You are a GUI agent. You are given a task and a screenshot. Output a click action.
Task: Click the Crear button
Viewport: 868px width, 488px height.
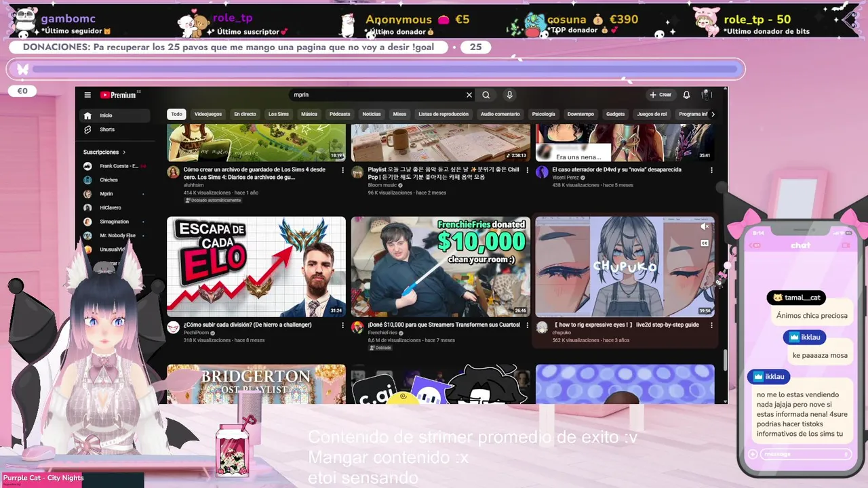[660, 95]
